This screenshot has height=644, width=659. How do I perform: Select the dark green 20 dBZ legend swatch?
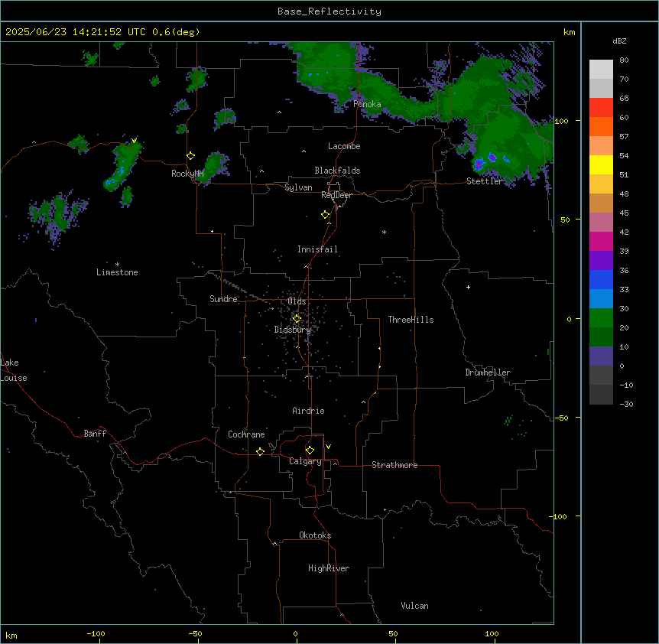pyautogui.click(x=601, y=337)
